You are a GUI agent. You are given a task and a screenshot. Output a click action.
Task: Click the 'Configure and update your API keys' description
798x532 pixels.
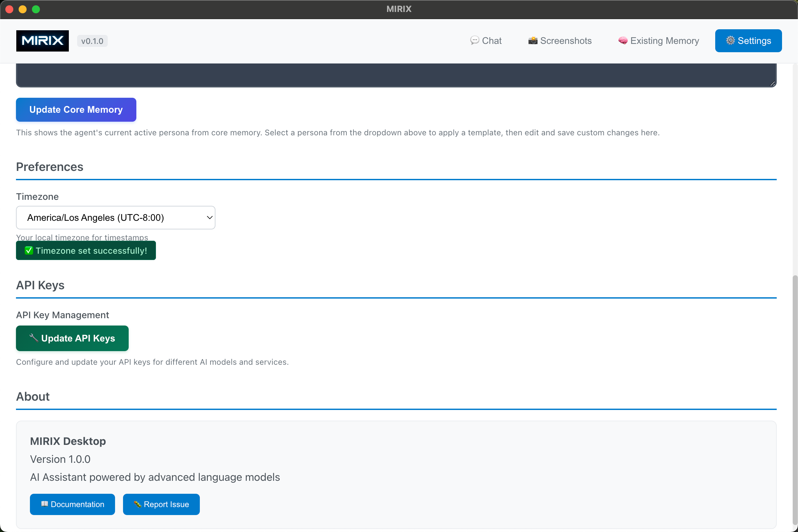tap(152, 362)
